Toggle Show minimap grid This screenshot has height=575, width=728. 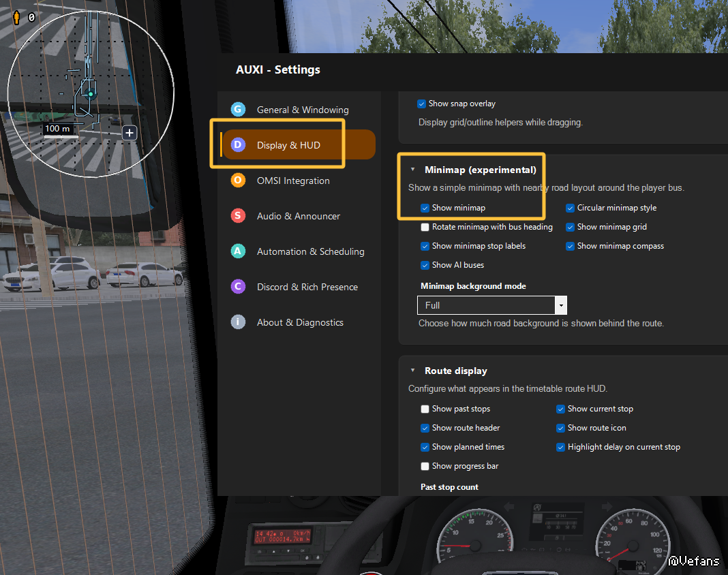pos(570,227)
